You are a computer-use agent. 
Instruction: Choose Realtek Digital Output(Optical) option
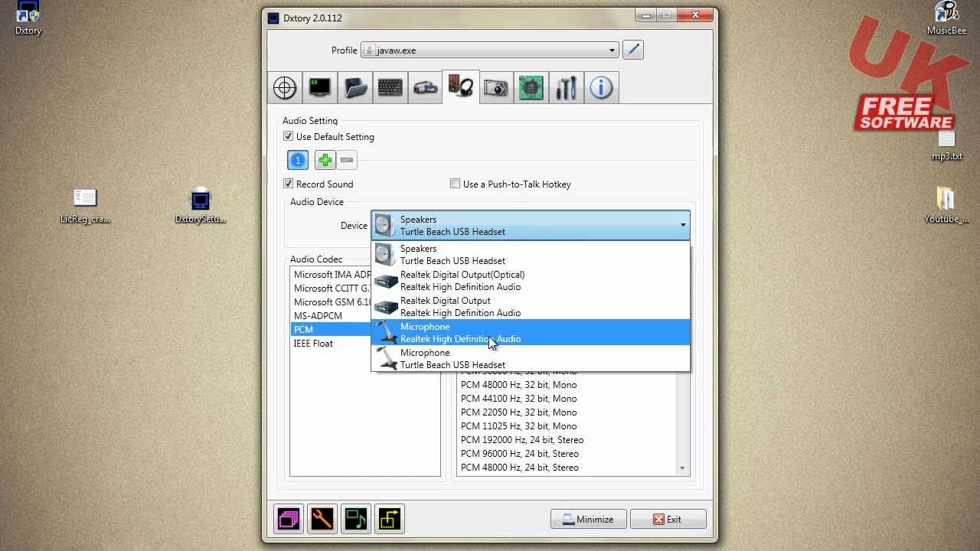coord(531,281)
